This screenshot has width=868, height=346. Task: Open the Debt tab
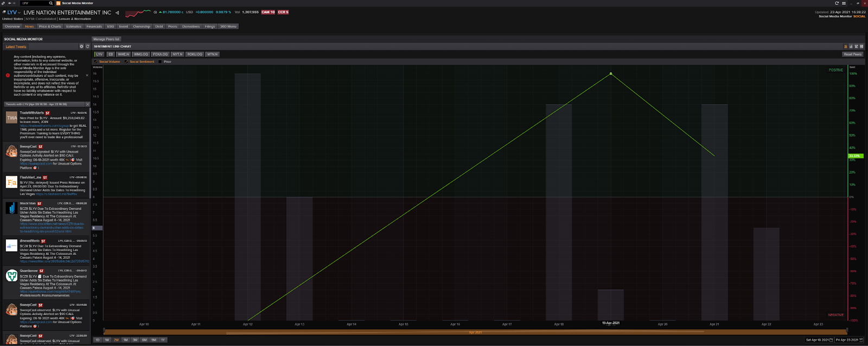click(159, 26)
